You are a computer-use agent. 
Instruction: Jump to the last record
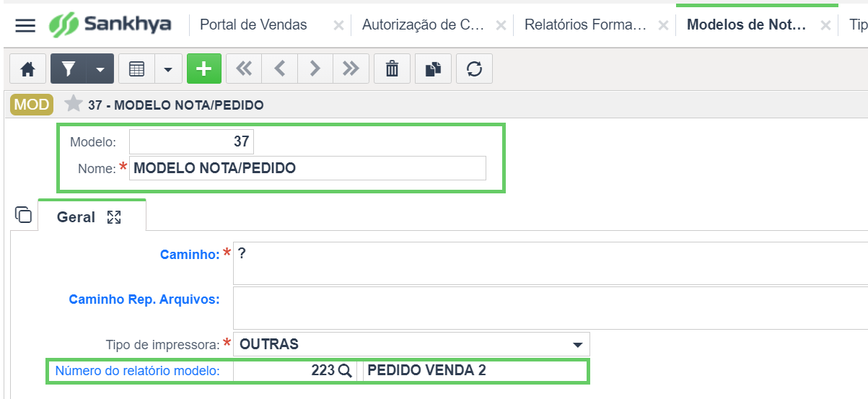point(351,69)
